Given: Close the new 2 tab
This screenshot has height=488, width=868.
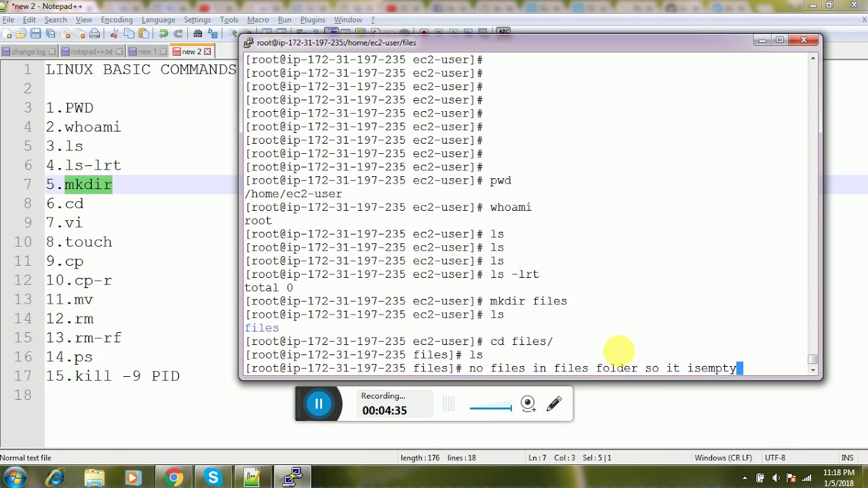Looking at the screenshot, I should tap(208, 52).
